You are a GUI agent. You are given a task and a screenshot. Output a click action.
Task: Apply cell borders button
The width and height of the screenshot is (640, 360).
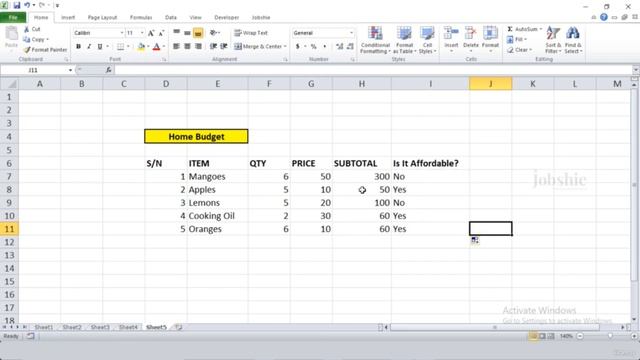(120, 47)
